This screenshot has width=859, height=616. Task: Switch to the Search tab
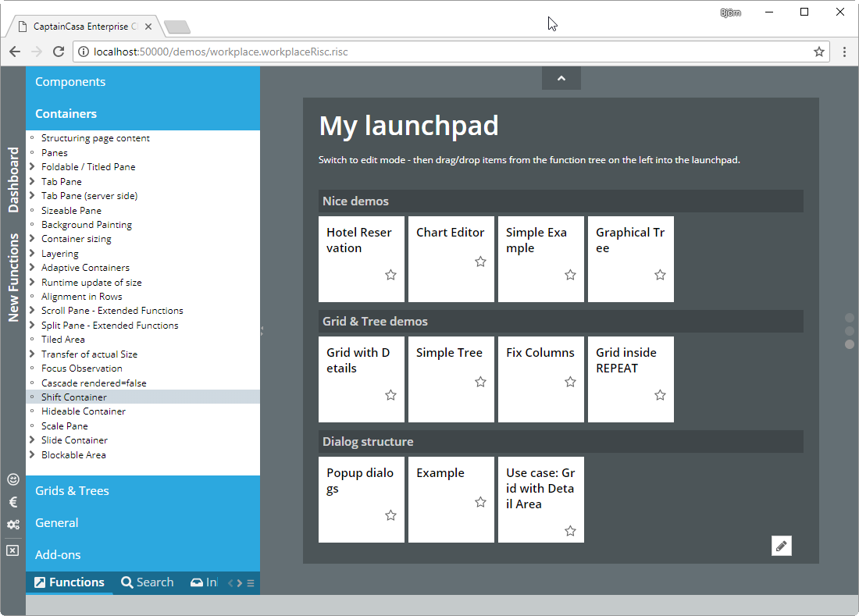coord(148,582)
